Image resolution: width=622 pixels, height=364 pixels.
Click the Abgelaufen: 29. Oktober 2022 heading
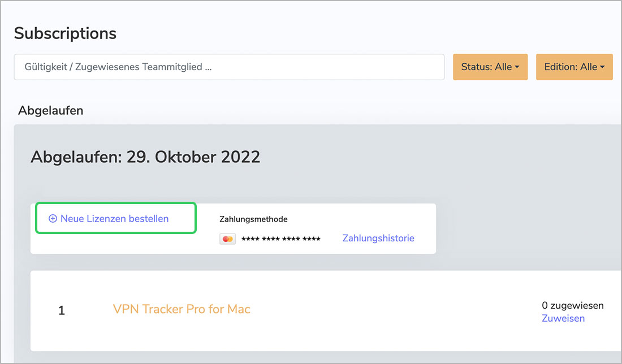pyautogui.click(x=145, y=157)
